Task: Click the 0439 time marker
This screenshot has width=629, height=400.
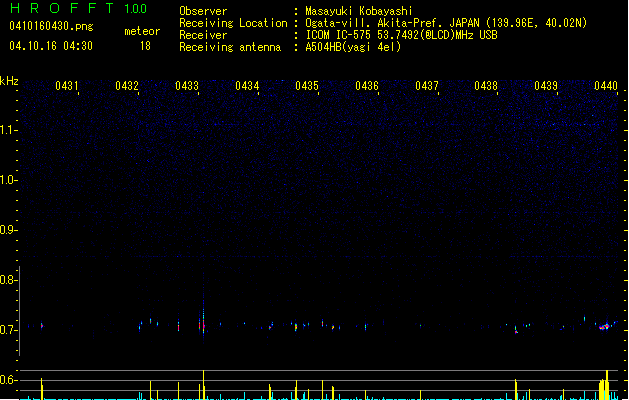Action: (546, 86)
